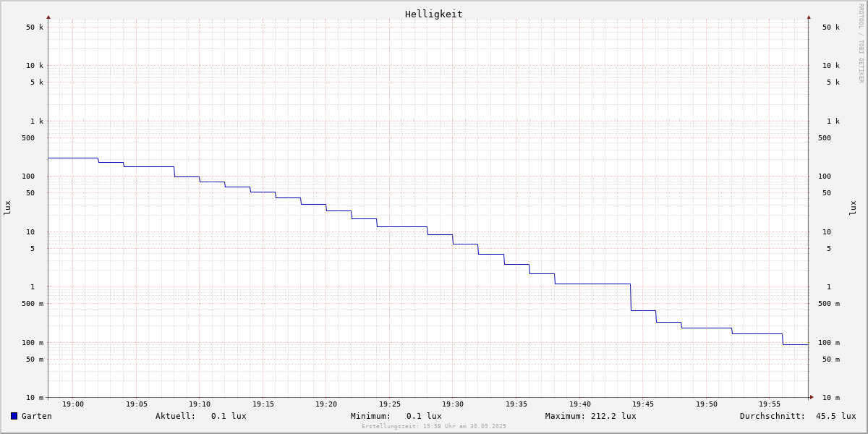
Task: Click the "19:40" time axis label
Action: click(x=580, y=404)
